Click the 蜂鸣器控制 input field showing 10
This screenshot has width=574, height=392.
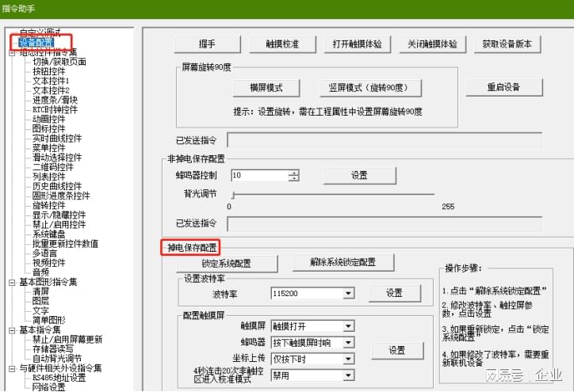coord(258,175)
